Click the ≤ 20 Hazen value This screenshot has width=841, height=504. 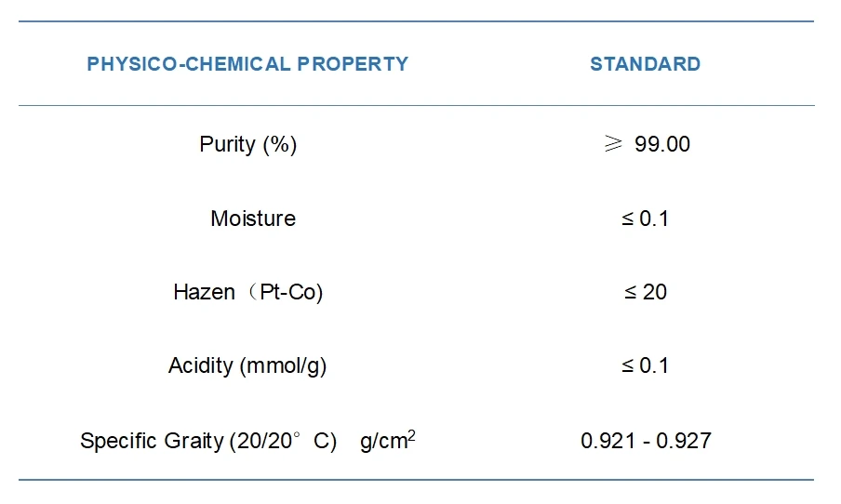coord(646,292)
